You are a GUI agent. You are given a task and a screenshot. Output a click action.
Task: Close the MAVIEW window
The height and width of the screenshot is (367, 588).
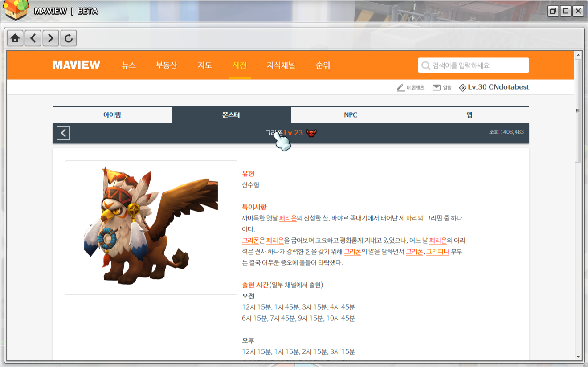tap(578, 11)
